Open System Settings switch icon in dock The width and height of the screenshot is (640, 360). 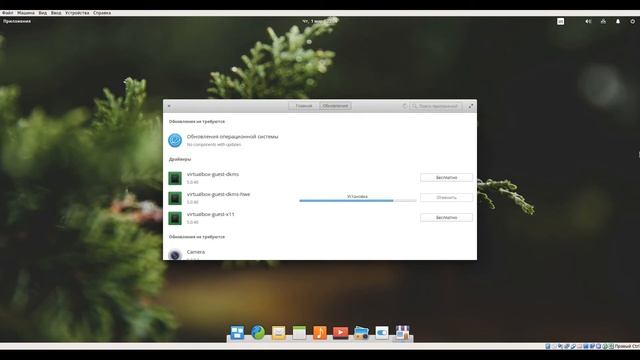tap(382, 332)
